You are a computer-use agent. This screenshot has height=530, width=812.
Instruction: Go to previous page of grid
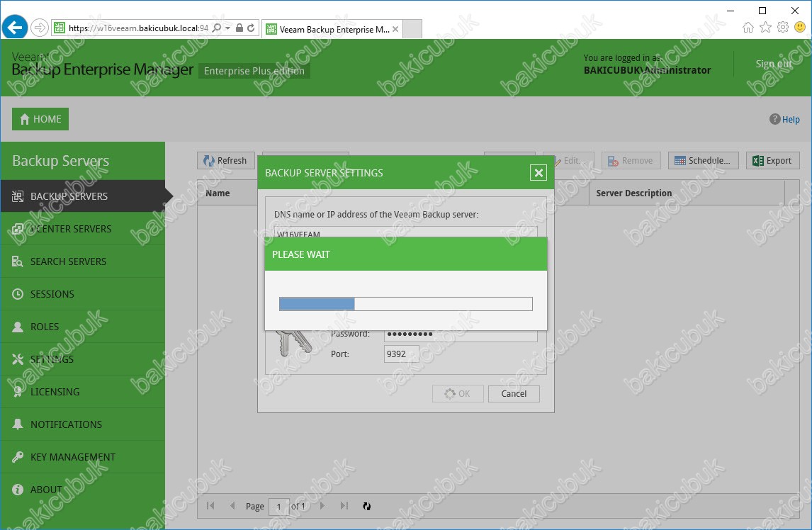[x=232, y=506]
